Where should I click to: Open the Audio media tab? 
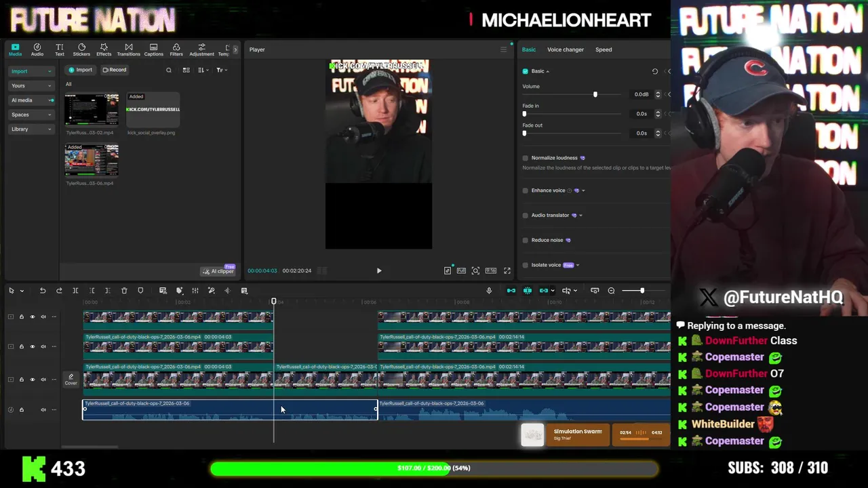[37, 49]
